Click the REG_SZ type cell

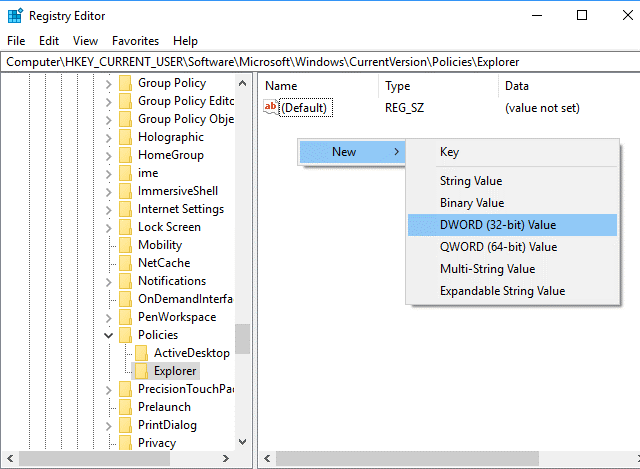[x=404, y=108]
